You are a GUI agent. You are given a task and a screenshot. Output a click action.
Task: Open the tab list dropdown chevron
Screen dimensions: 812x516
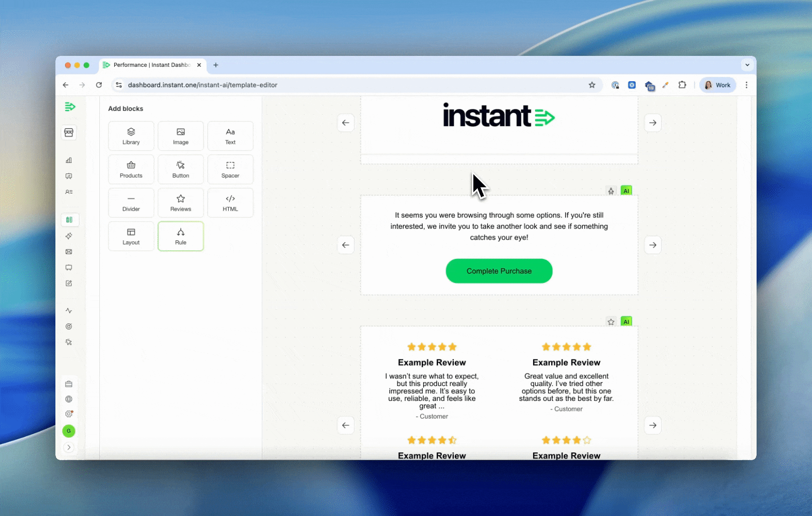[x=747, y=65]
